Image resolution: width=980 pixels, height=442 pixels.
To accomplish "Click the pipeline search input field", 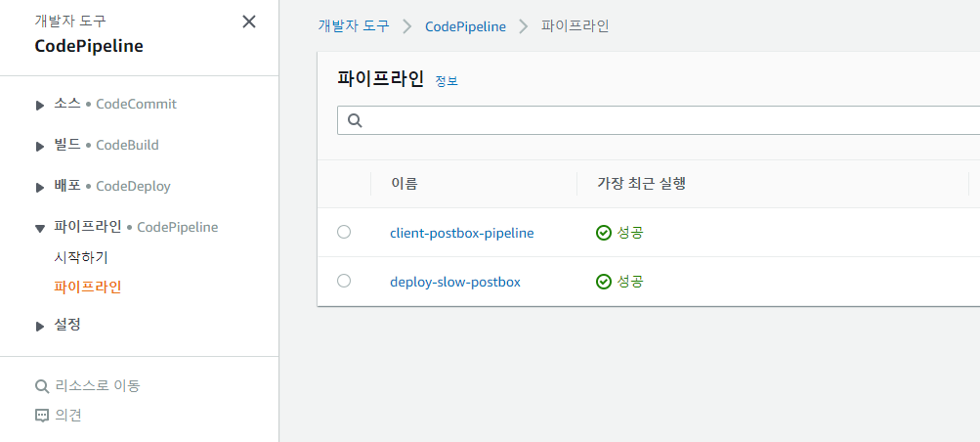I will 659,120.
